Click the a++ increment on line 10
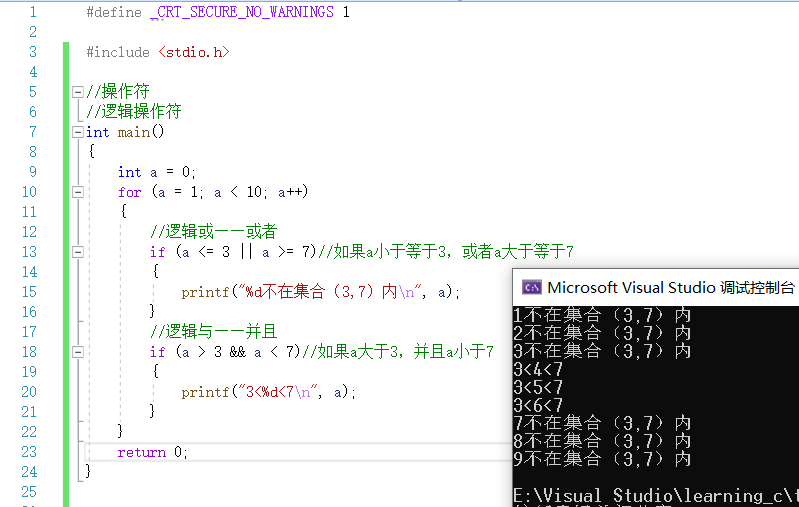This screenshot has width=799, height=507. pos(290,192)
